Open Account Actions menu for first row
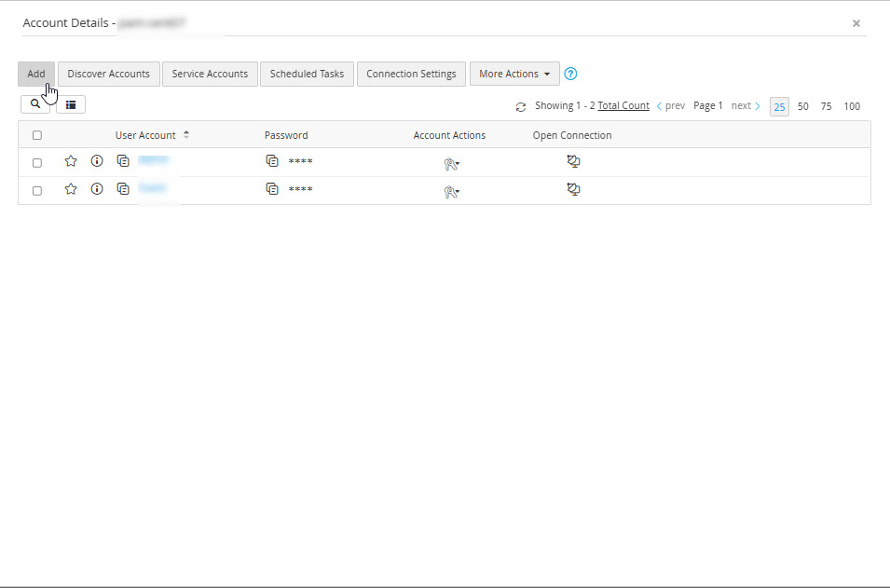890x588 pixels. [x=451, y=163]
